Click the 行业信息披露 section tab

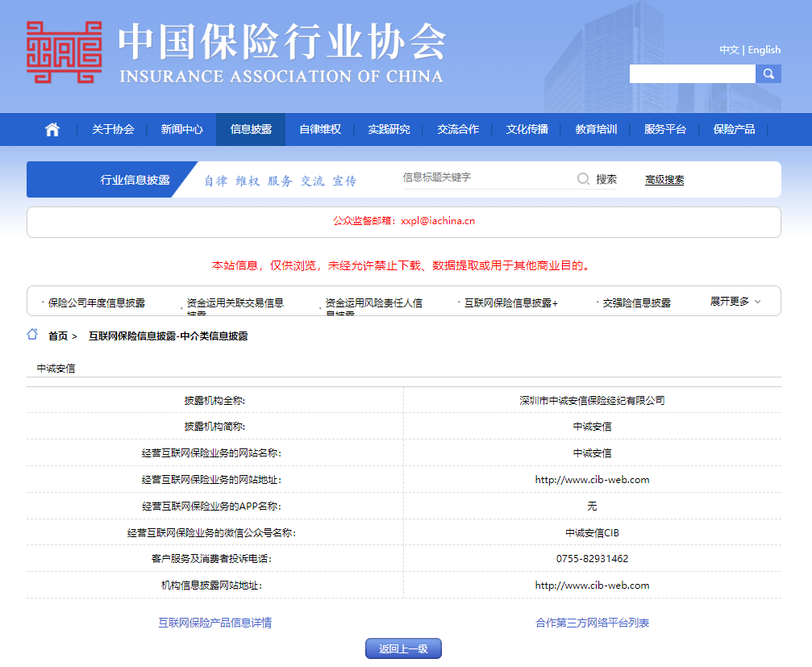tap(135, 180)
